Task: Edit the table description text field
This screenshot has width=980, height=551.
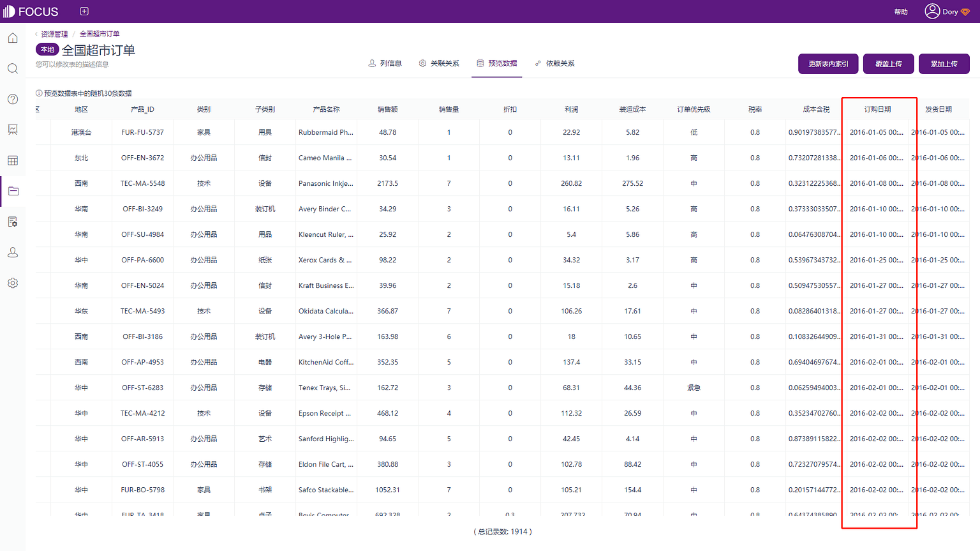Action: [x=72, y=64]
